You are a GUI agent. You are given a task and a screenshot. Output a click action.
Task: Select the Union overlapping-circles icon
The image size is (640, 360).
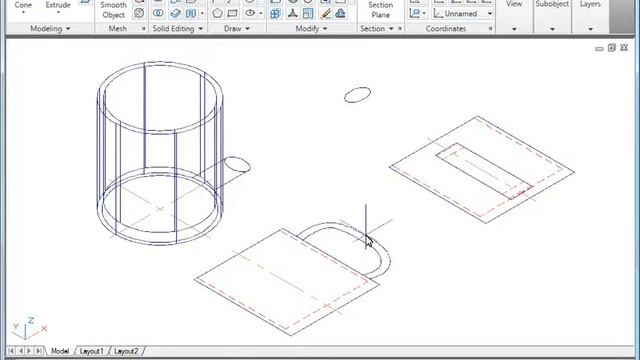pos(158,13)
